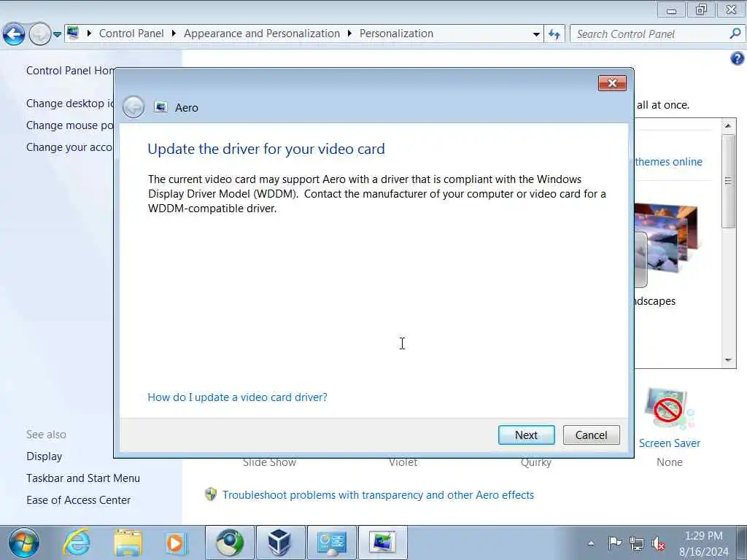The height and width of the screenshot is (560, 747).
Task: Launch Internet Explorer from taskbar
Action: click(77, 542)
